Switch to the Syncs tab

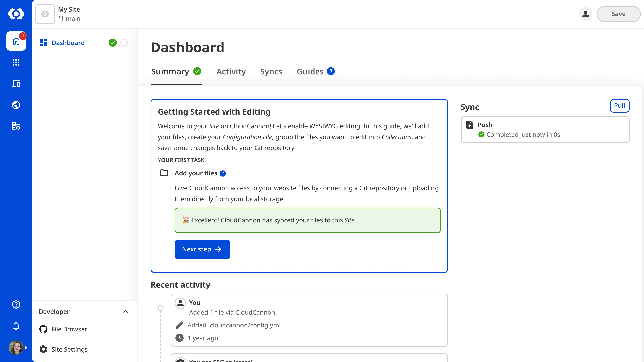coord(271,72)
